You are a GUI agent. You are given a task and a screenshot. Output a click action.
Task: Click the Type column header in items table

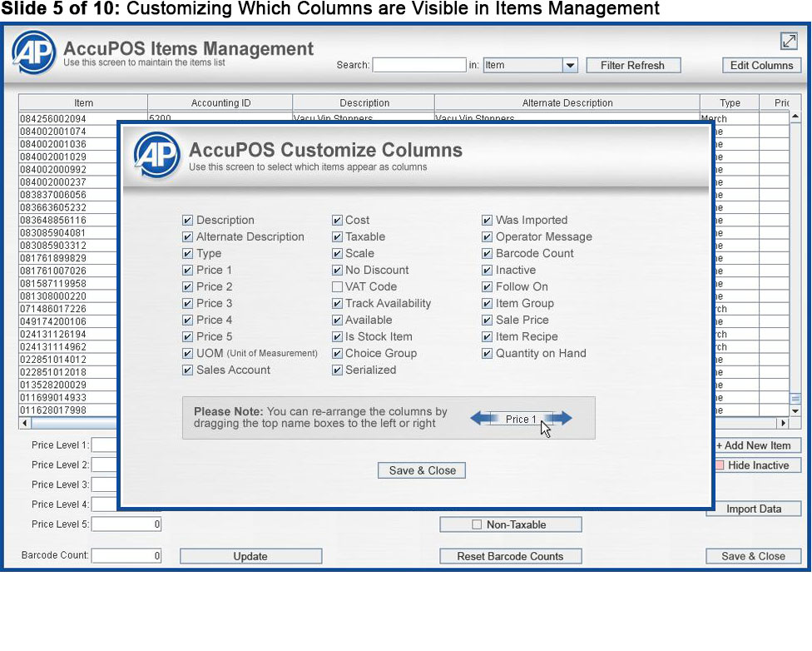730,102
